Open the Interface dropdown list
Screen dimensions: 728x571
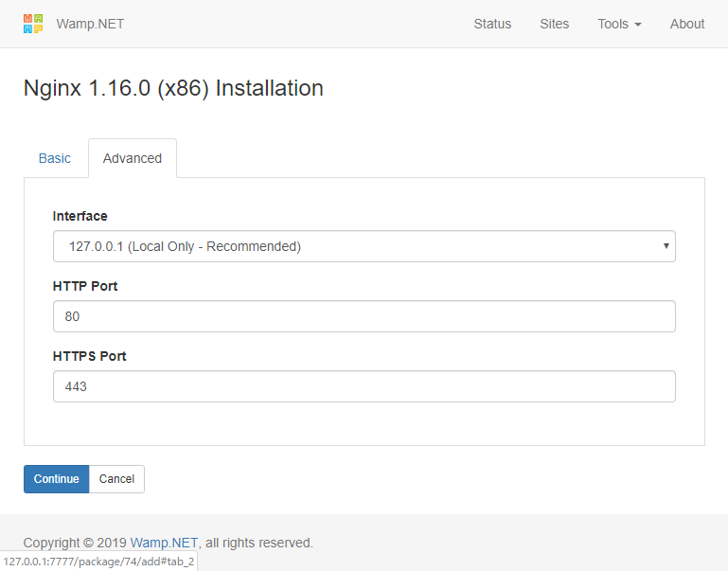[364, 246]
